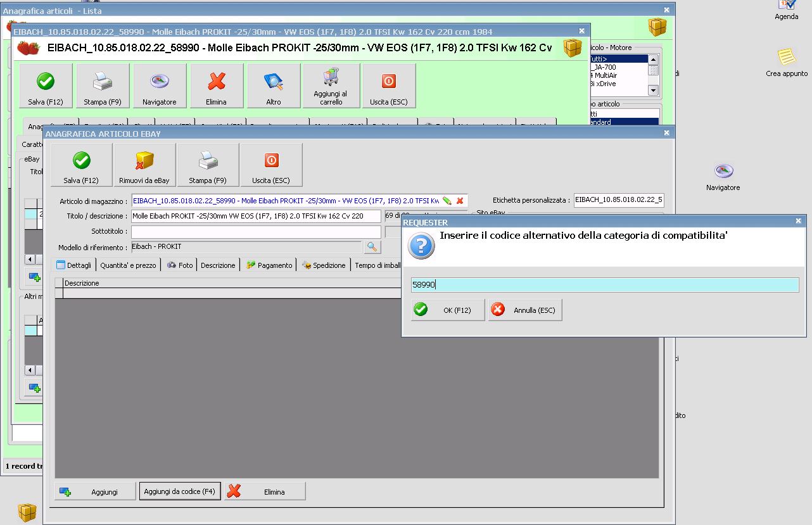Viewport: 812px width, 525px height.
Task: Click Aggiungi al carrello
Action: (331, 86)
